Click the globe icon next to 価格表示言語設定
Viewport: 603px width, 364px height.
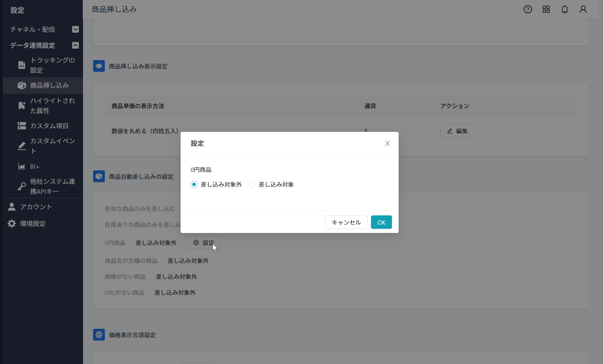coord(99,335)
